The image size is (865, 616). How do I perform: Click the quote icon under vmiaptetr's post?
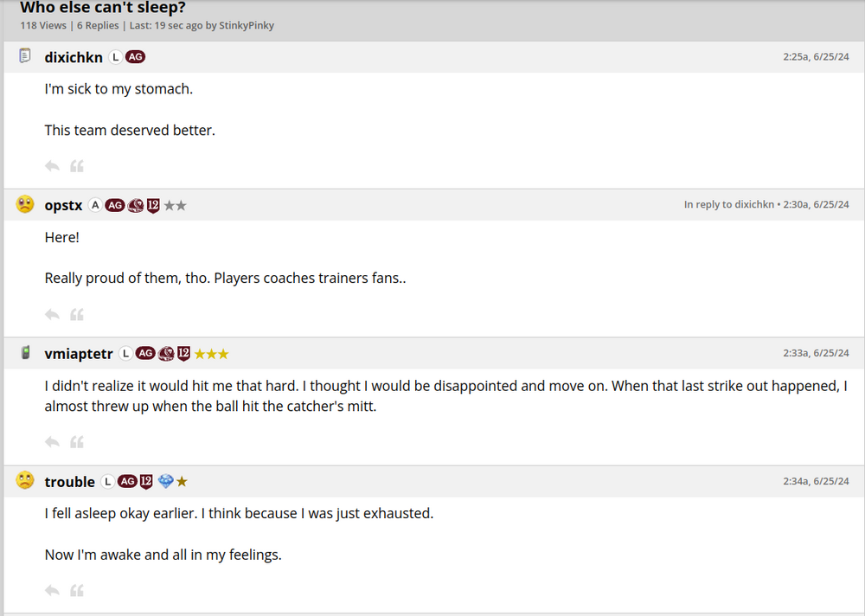coord(77,442)
